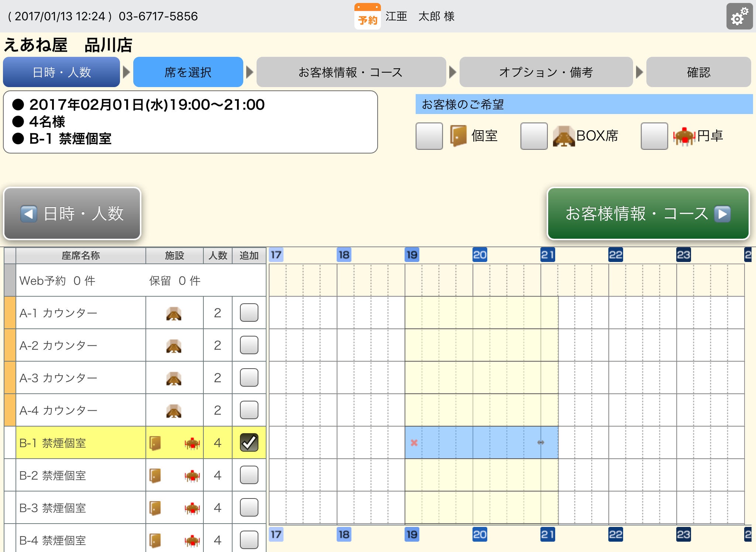
Task: Click the 22 hour marker on bottom timeline
Action: (615, 534)
